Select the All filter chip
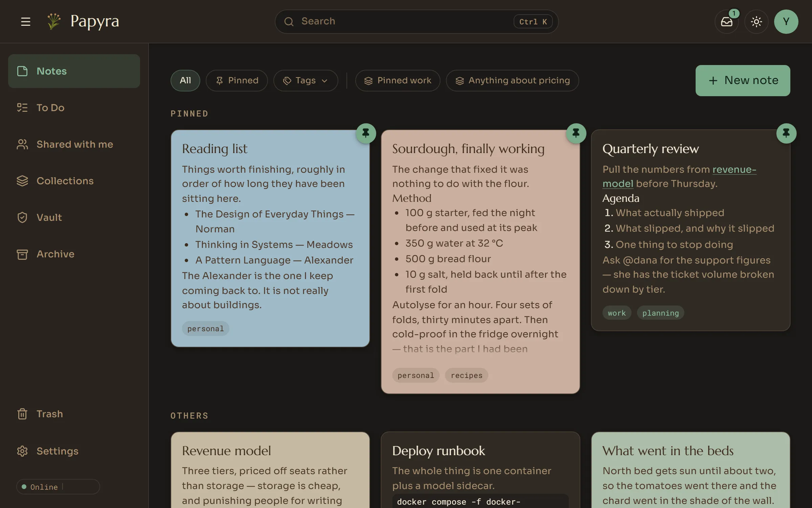 [x=185, y=81]
